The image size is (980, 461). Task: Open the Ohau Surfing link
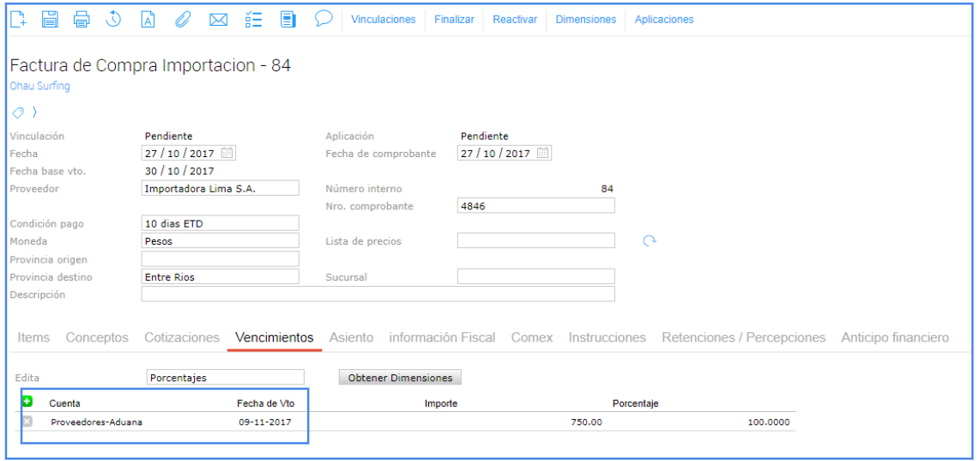[x=40, y=87]
